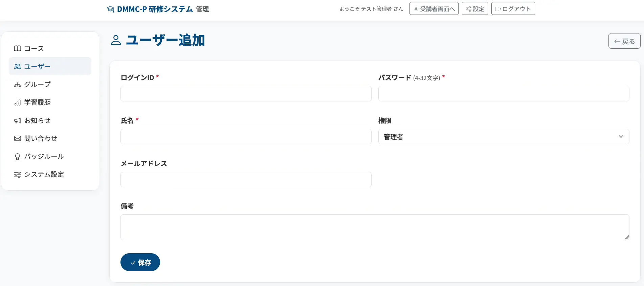This screenshot has width=644, height=286.
Task: Click the 保存 button
Action: [140, 262]
